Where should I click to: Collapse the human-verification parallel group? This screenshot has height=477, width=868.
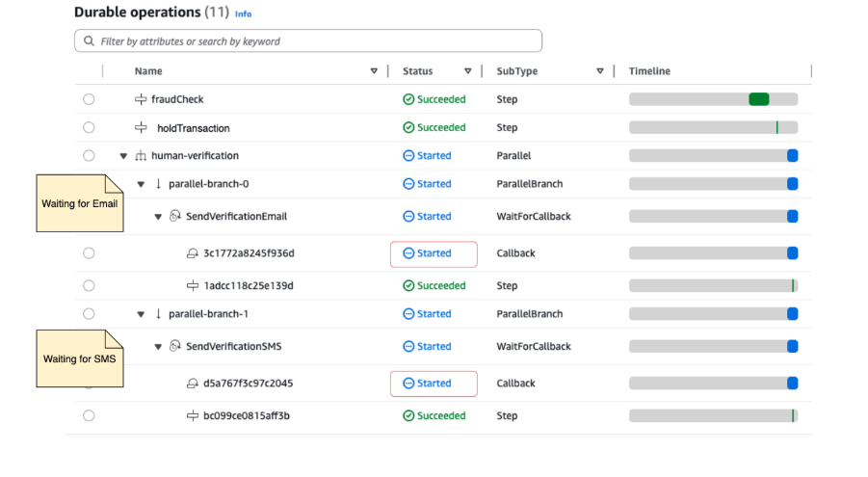[x=123, y=156]
